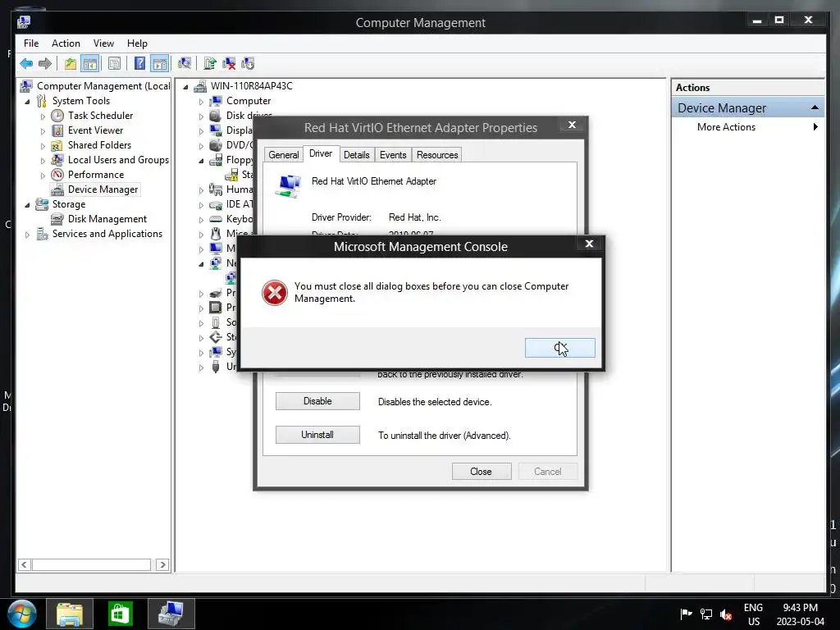Toggle Show/Hide Action Pane toolbar icon

(x=160, y=64)
